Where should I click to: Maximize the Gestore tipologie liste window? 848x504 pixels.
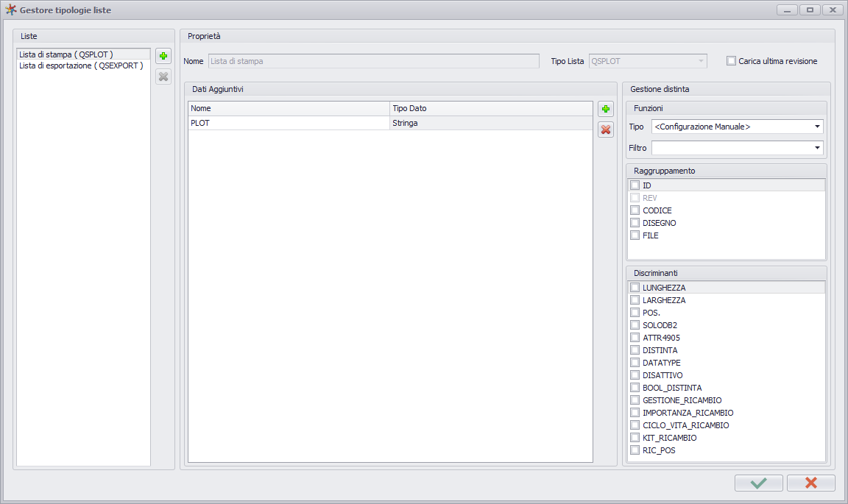[810, 10]
